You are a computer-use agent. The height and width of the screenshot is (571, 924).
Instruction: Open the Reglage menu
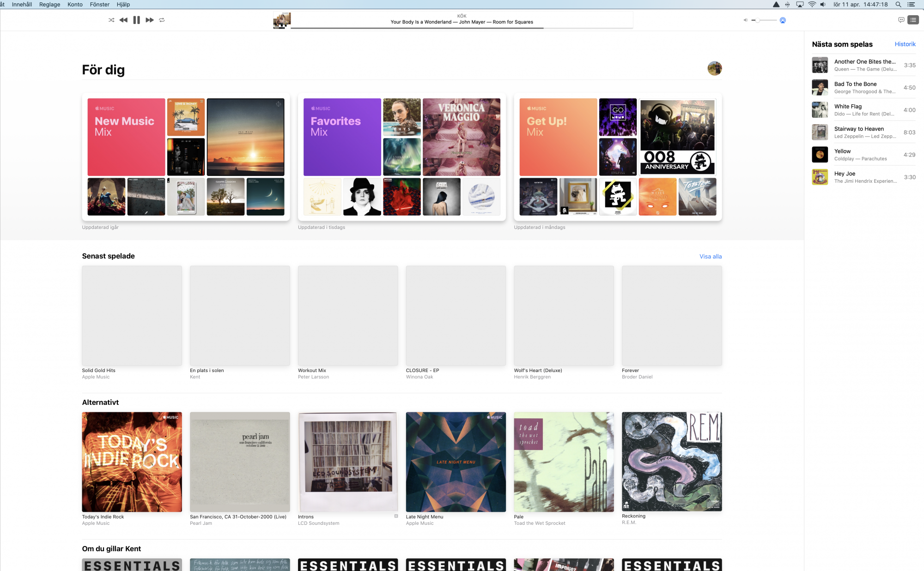(x=49, y=4)
